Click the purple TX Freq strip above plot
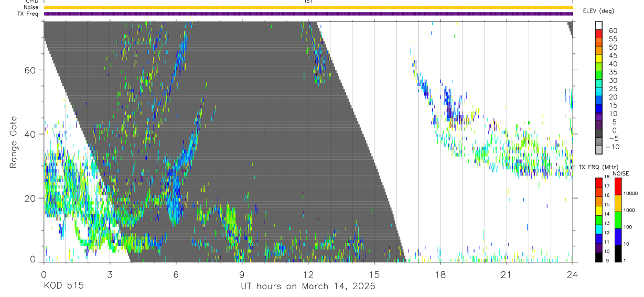The image size is (644, 297). coord(308,14)
